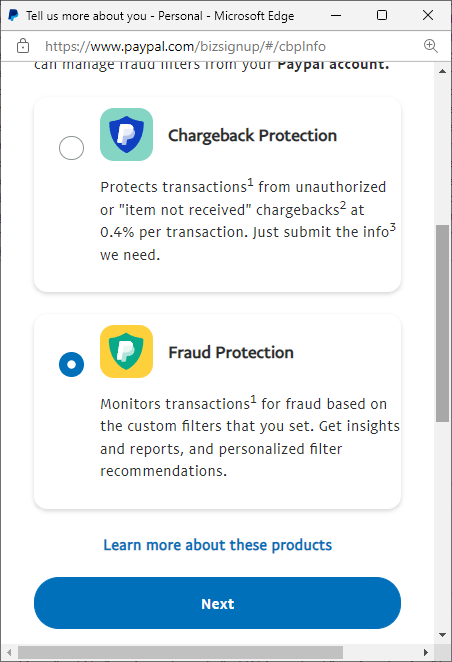
Task: Click the vertical scrollbar down arrow
Action: (x=442, y=635)
